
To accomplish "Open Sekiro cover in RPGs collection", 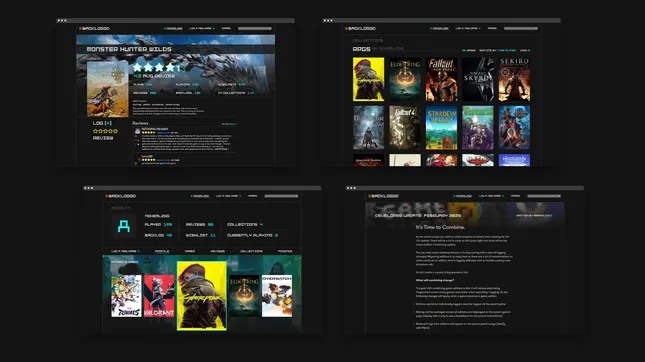I will point(515,79).
